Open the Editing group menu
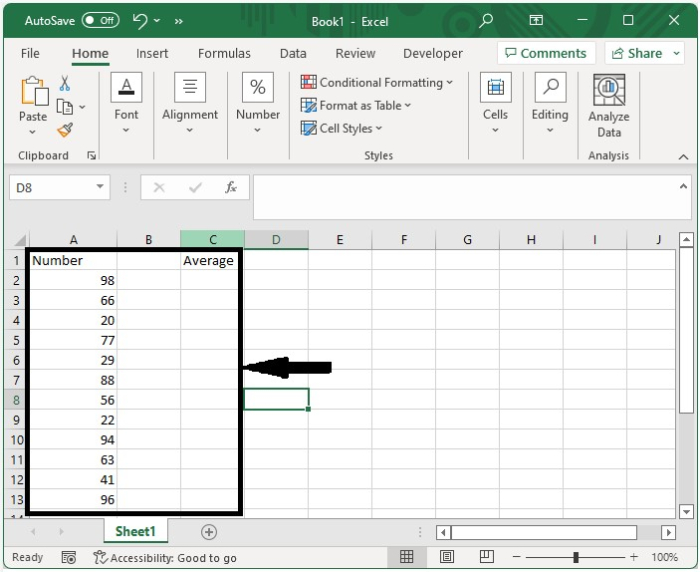This screenshot has height=572, width=700. coord(550,103)
